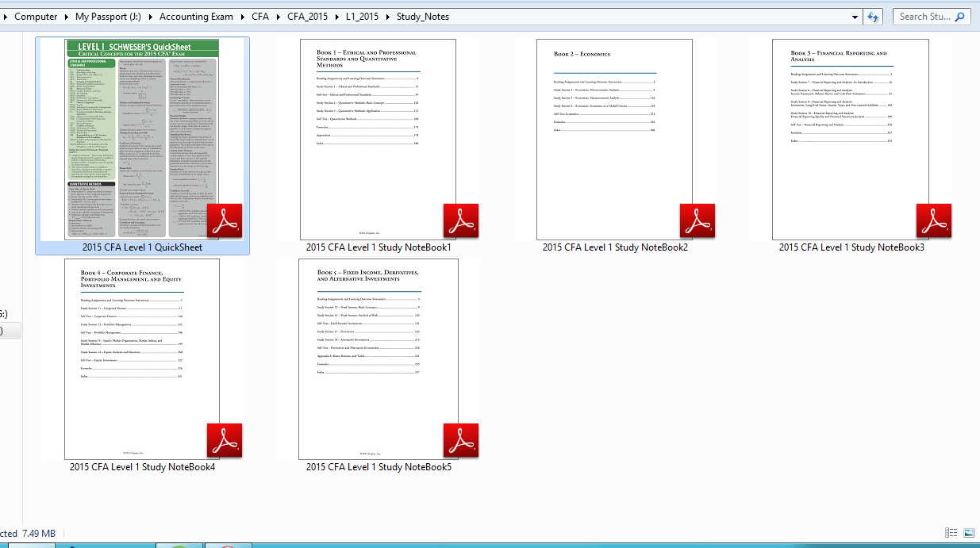Expand the arrow after Computer in breadcrumb
The height and width of the screenshot is (548, 980).
coord(67,17)
